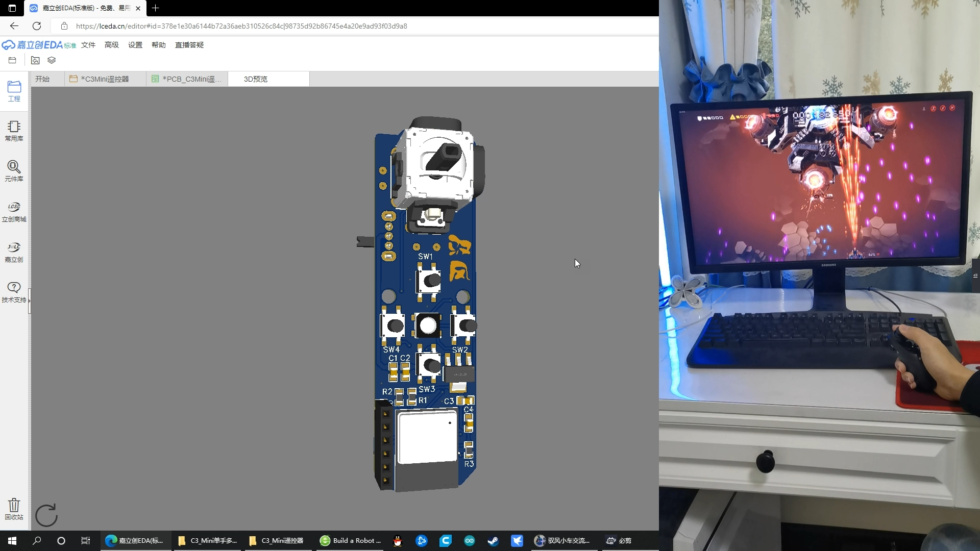Click the 直播答疑 link
980x551 pixels.
(x=189, y=45)
